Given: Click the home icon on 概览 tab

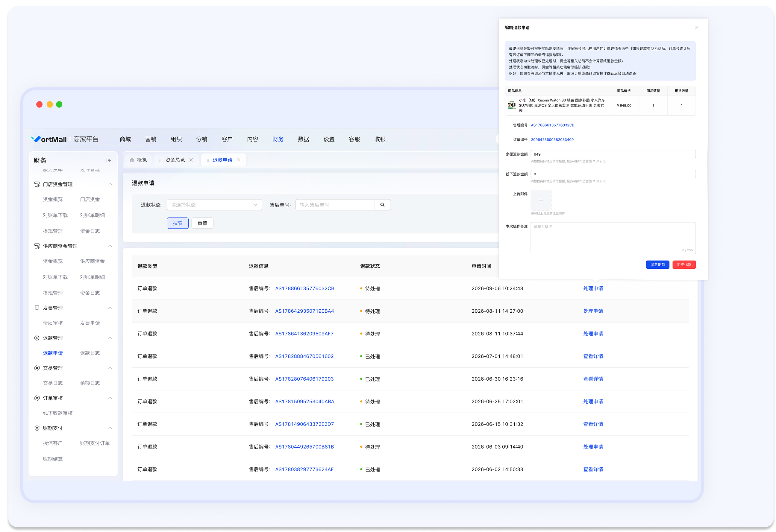Looking at the screenshot, I should click(x=132, y=160).
